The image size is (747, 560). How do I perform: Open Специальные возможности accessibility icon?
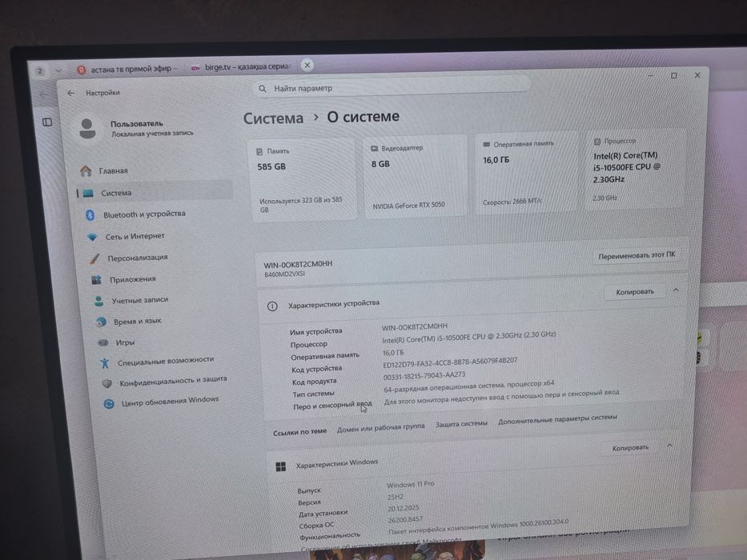(x=105, y=363)
